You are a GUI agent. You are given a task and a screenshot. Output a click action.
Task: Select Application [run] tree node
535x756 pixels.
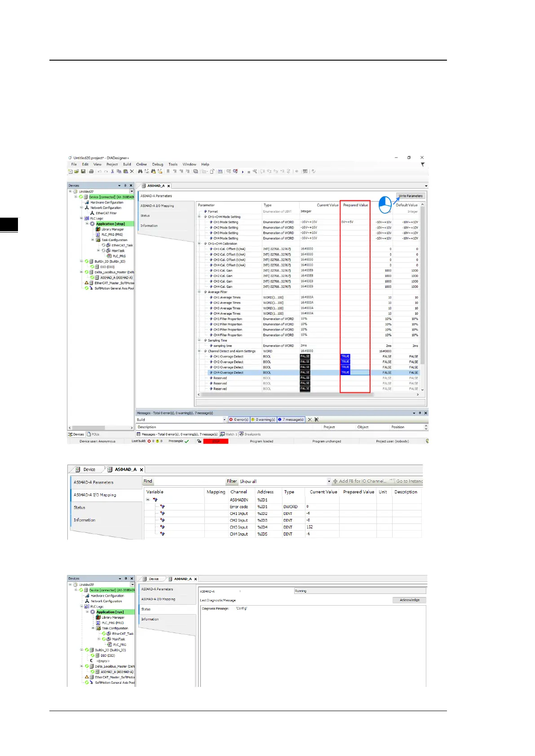pyautogui.click(x=110, y=612)
